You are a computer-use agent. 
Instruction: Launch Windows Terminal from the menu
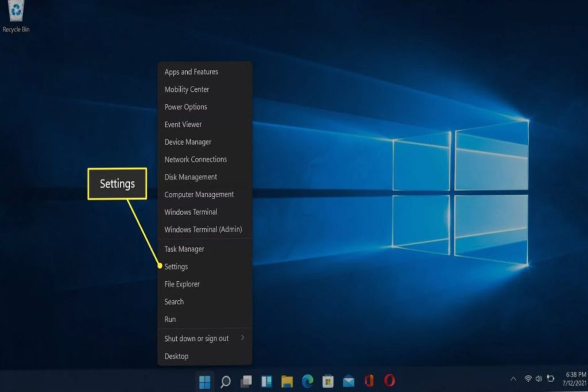pos(205,212)
